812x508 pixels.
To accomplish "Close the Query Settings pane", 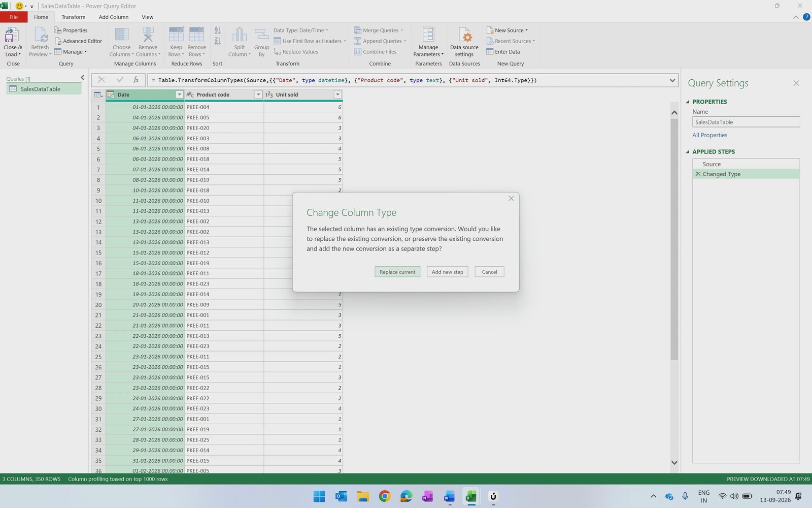I will tap(796, 83).
